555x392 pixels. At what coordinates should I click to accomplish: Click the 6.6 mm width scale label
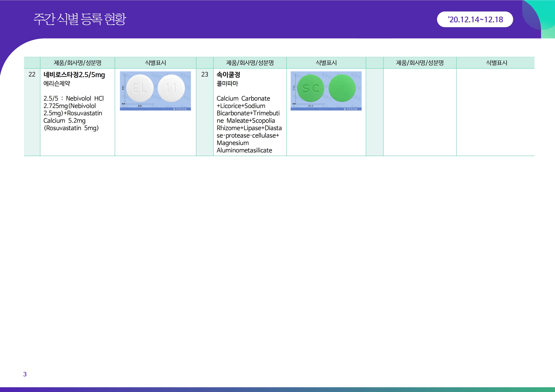tap(140, 106)
